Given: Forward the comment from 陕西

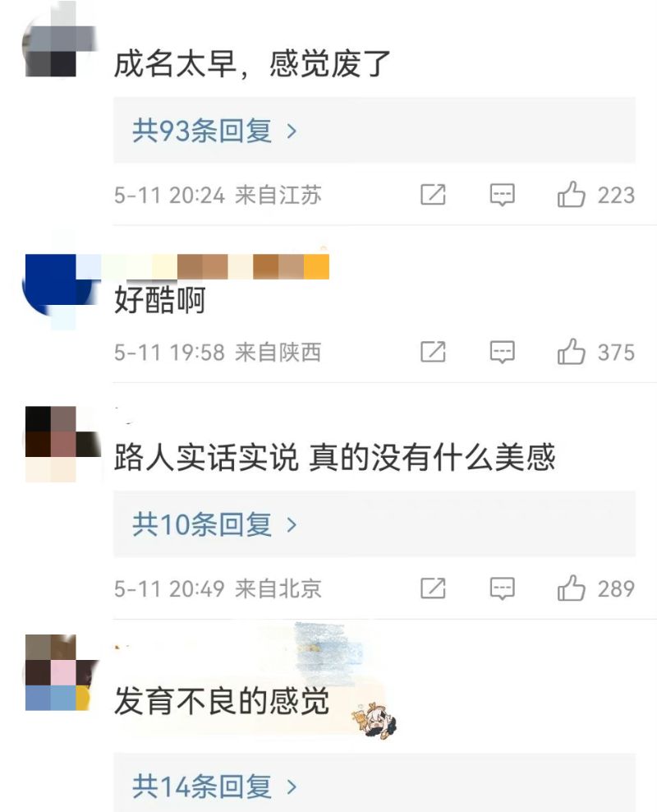Looking at the screenshot, I should tap(433, 352).
